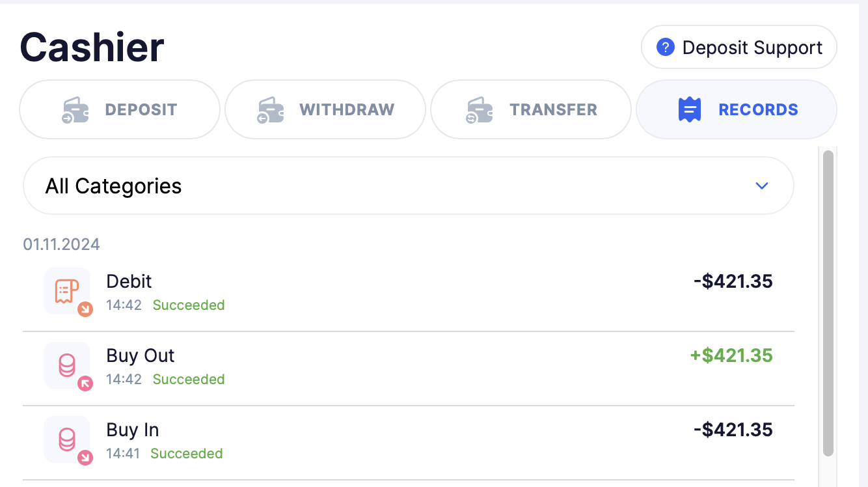Select the Buy In transaction entry
868x487 pixels.
(408, 441)
